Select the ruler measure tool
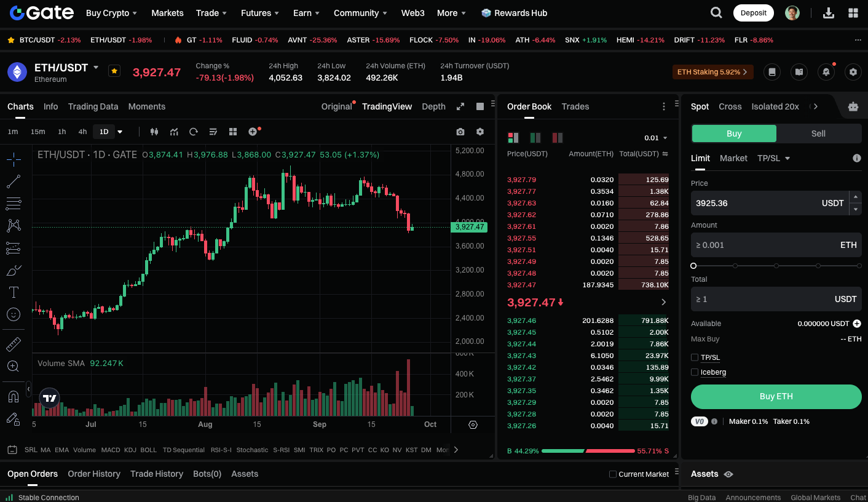Image resolution: width=868 pixels, height=502 pixels. (14, 344)
